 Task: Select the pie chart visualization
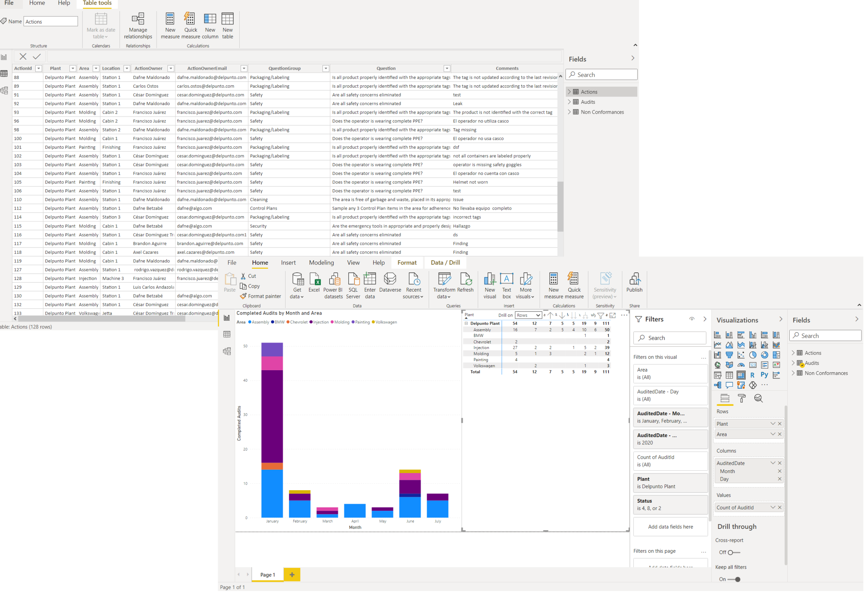pyautogui.click(x=753, y=356)
